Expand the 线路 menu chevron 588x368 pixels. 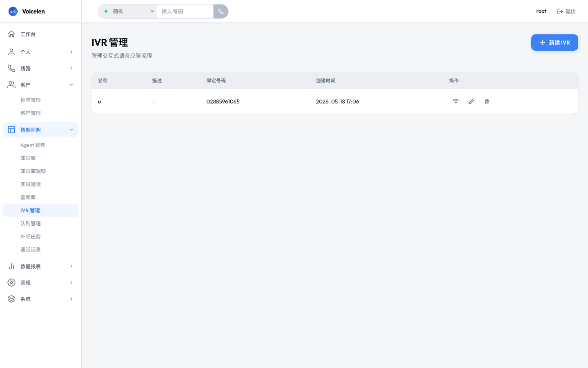71,68
